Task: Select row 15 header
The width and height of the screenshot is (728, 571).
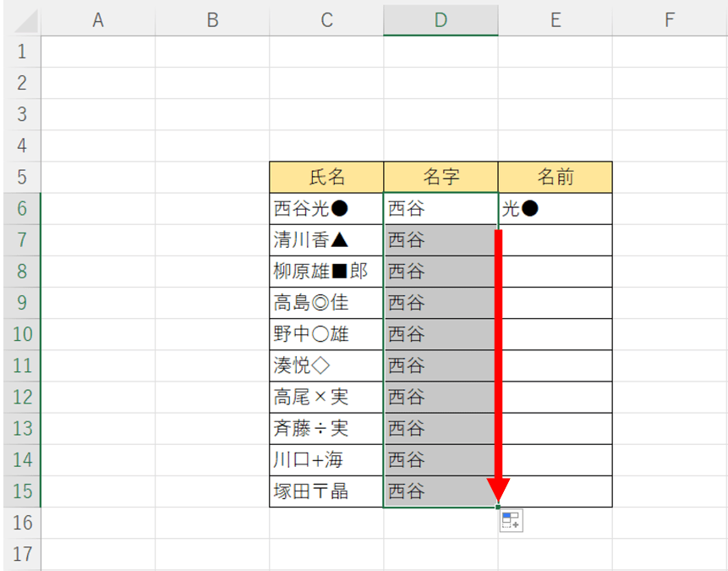Action: coord(22,491)
